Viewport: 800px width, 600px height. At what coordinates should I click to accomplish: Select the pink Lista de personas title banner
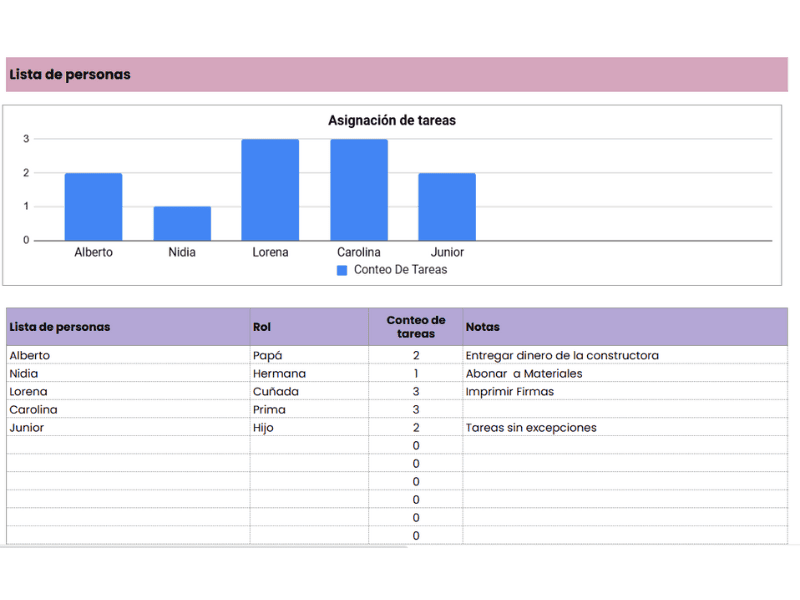(x=396, y=74)
